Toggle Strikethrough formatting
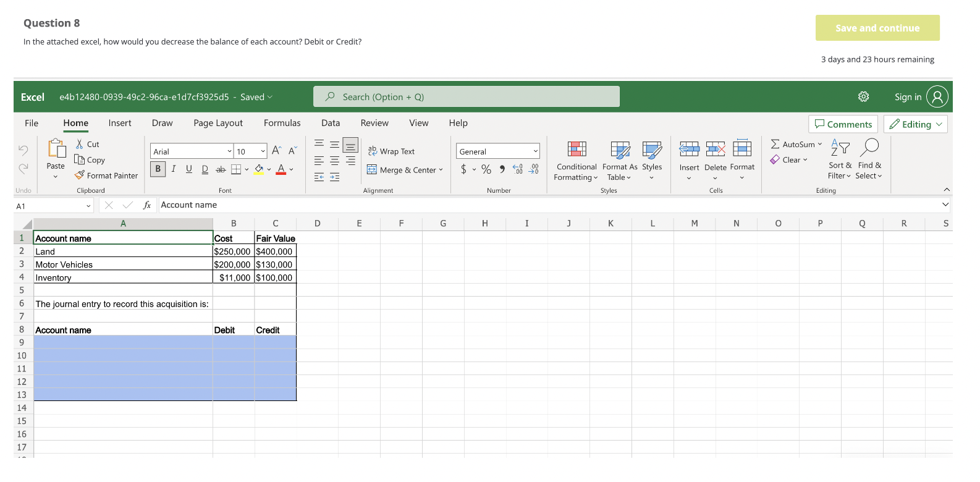This screenshot has height=482, width=980. [221, 169]
